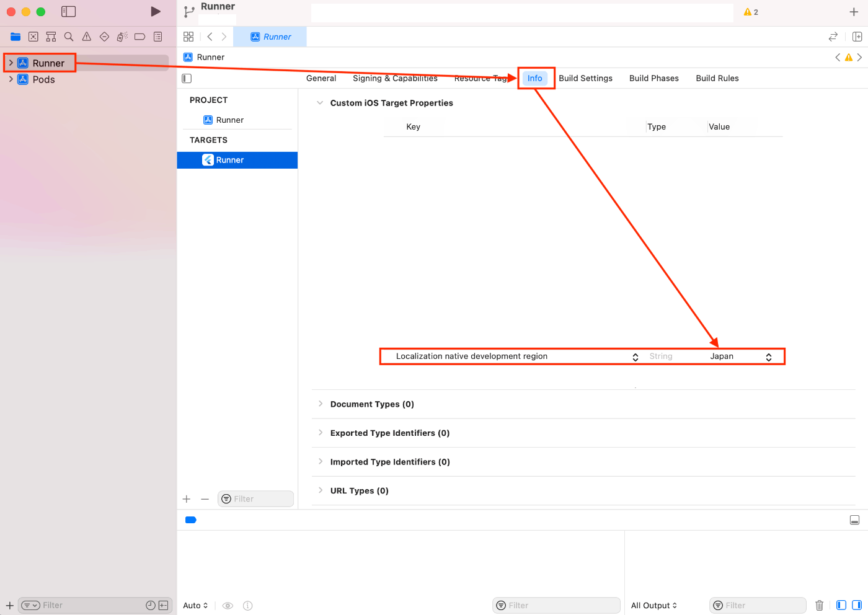Open the Test navigator diamond icon
This screenshot has width=868, height=615.
(104, 37)
